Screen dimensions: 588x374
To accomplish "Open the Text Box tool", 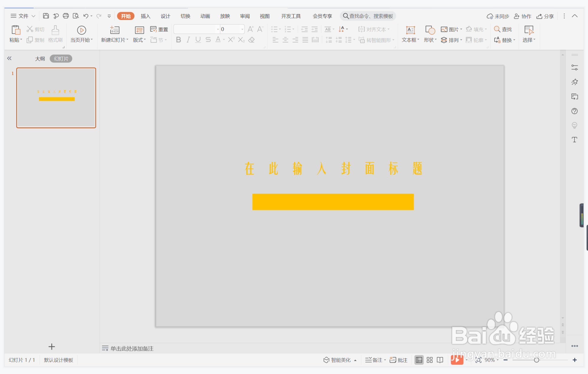I will 410,30.
